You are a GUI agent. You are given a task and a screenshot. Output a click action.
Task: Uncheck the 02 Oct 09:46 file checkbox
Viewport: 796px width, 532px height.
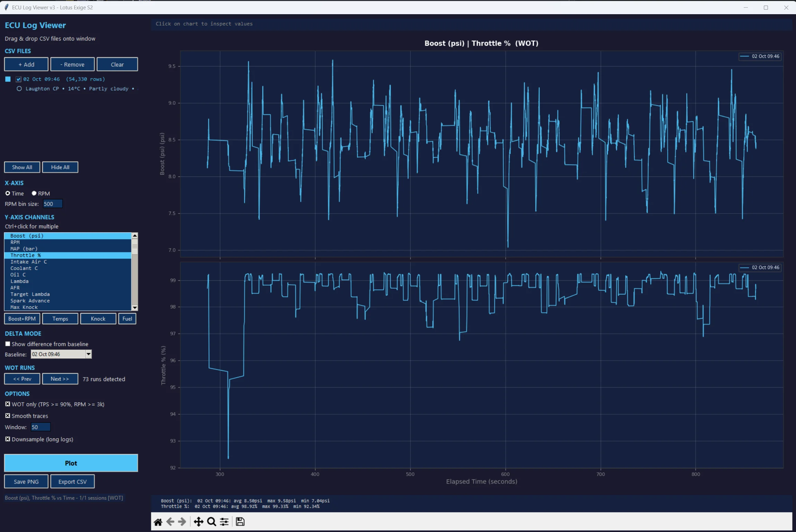19,79
